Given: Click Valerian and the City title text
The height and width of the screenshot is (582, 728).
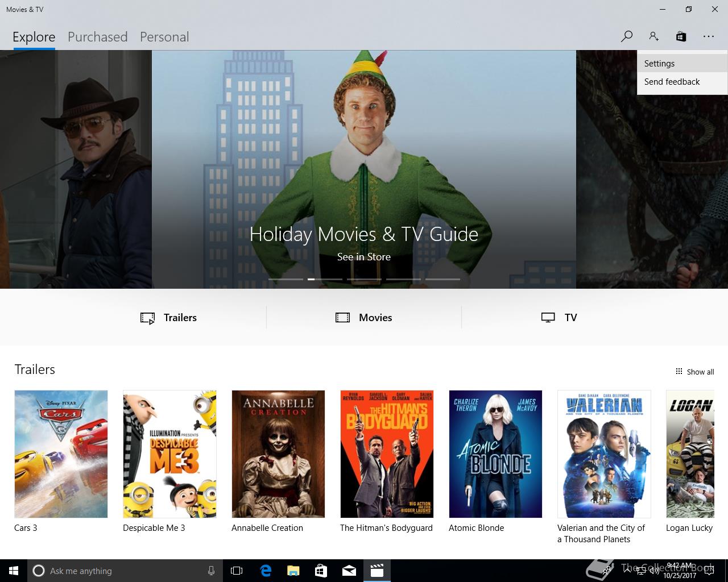Looking at the screenshot, I should click(x=601, y=534).
